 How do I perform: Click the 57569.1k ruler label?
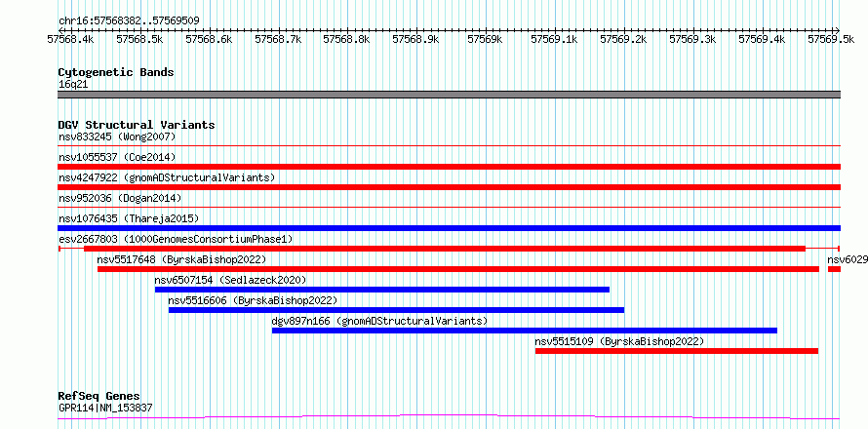pos(554,39)
